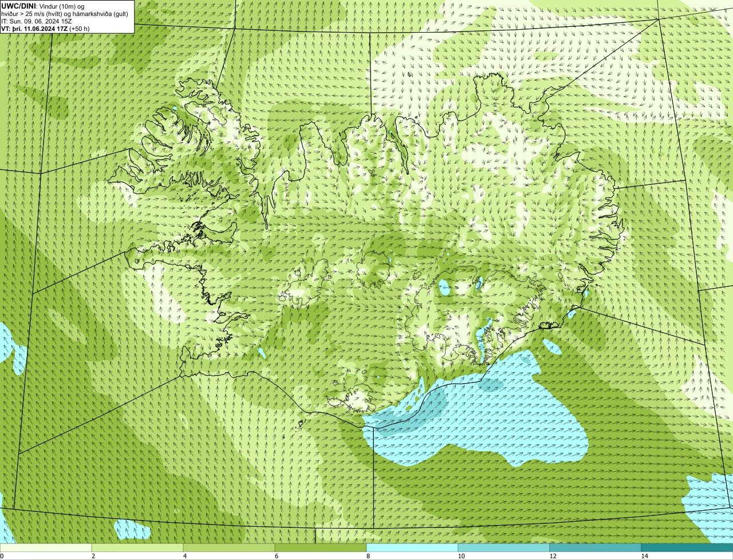733x560 pixels.
Task: Click the '2' label on the color scale
Action: (x=93, y=556)
